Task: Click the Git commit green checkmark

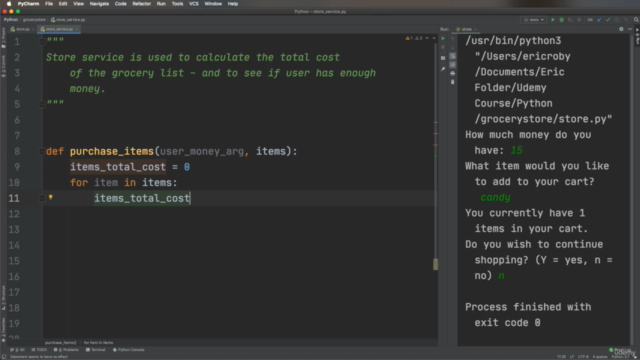Action: [x=608, y=20]
